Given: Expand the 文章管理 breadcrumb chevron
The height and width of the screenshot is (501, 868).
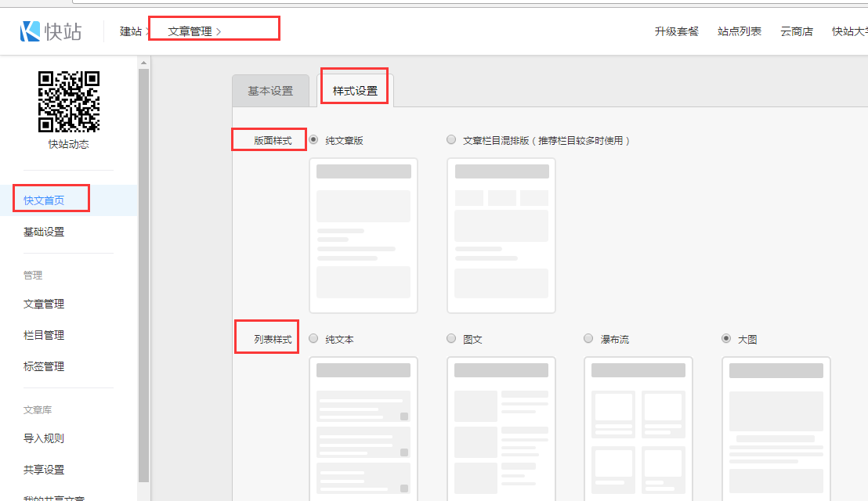Looking at the screenshot, I should tap(219, 31).
